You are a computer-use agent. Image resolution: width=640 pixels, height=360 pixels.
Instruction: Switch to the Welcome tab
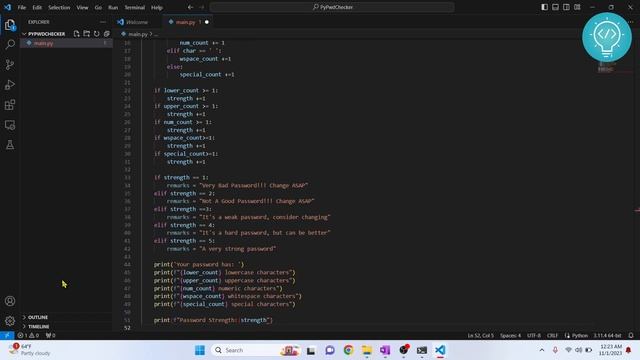pyautogui.click(x=137, y=22)
